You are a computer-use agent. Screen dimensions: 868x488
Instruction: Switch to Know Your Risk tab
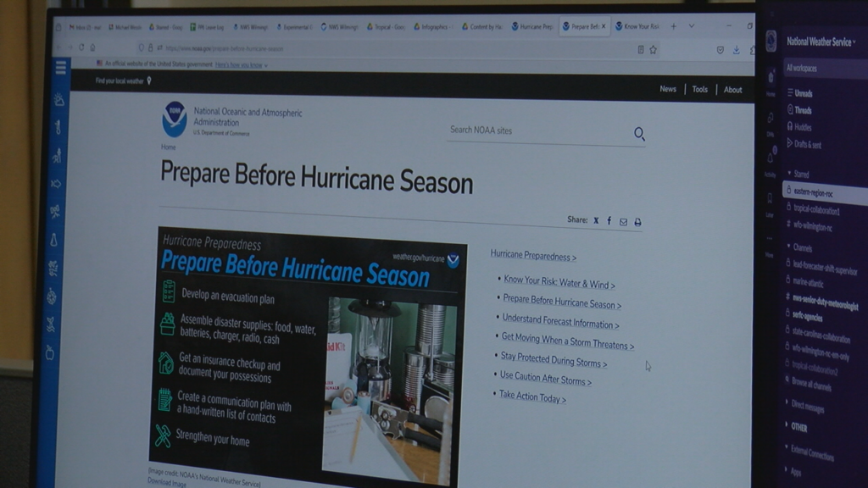[637, 26]
